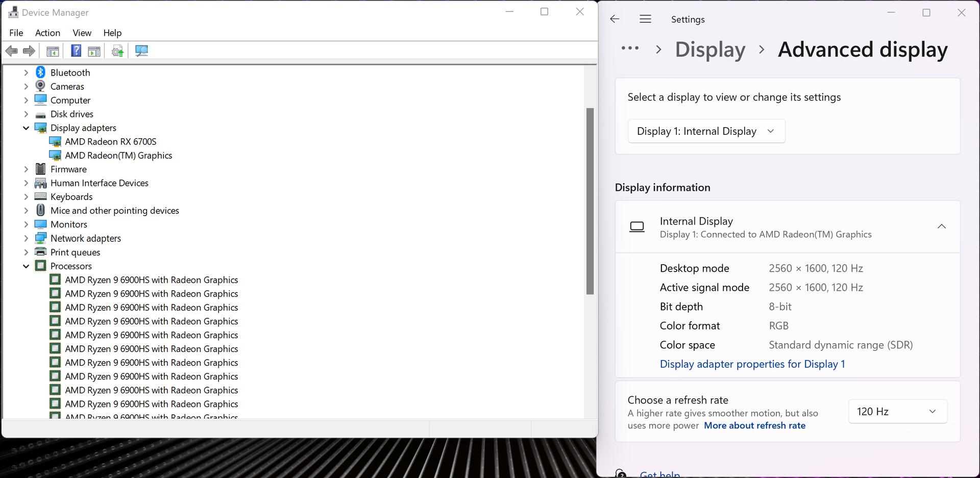Click the Mice and pointing devices icon

(41, 210)
